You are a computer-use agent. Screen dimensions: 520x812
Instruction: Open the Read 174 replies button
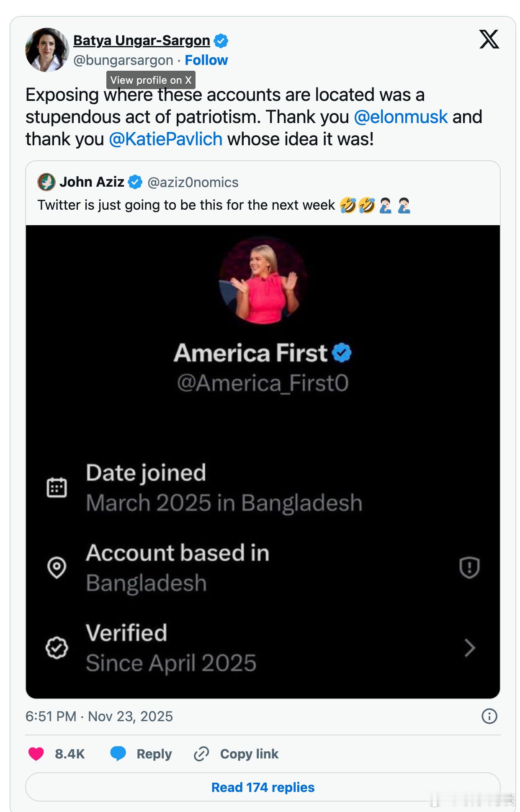click(263, 787)
